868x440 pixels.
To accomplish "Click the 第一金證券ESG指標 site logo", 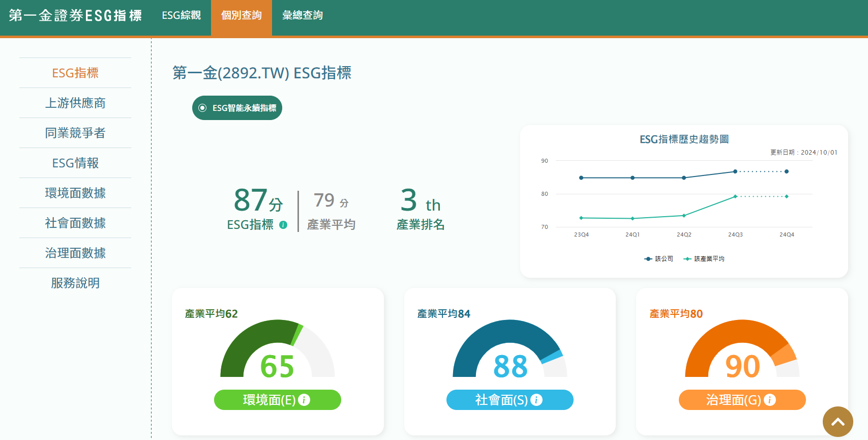I will click(75, 15).
